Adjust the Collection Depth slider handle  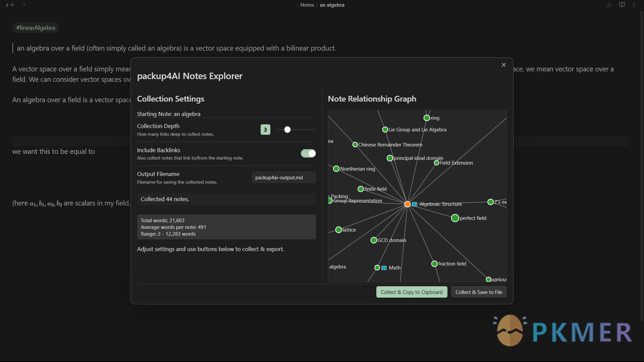pyautogui.click(x=287, y=130)
